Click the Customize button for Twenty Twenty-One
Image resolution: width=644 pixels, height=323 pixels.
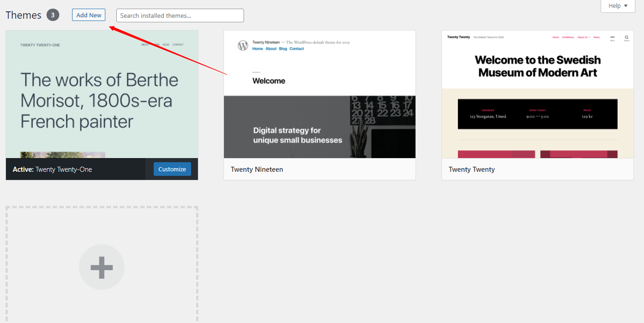(172, 169)
